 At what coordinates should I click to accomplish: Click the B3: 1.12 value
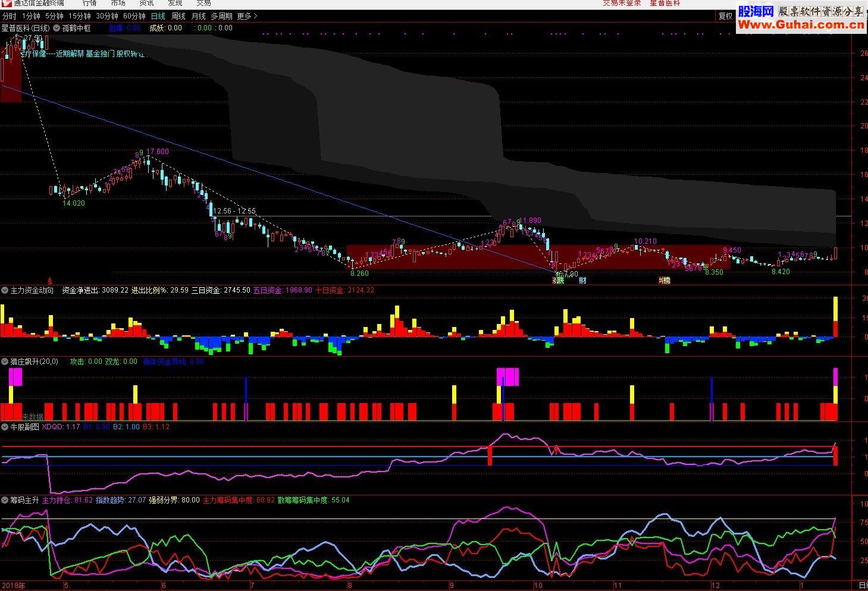point(156,426)
